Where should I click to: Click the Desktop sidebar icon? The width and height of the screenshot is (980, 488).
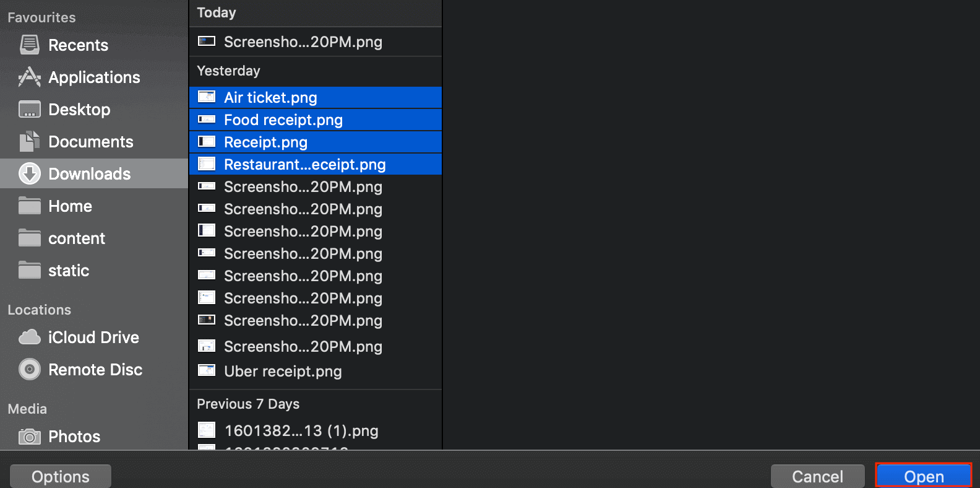[x=29, y=109]
